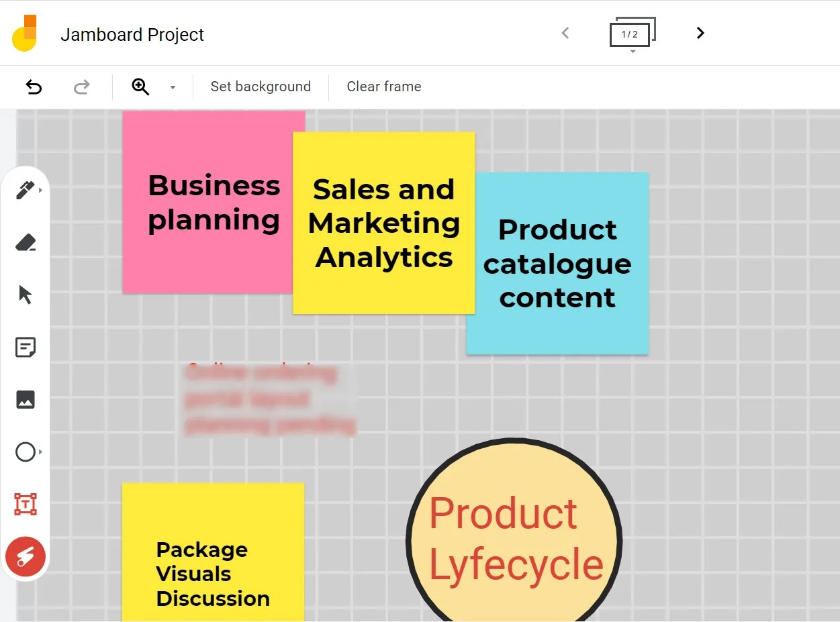Select the Eraser tool

(x=25, y=242)
